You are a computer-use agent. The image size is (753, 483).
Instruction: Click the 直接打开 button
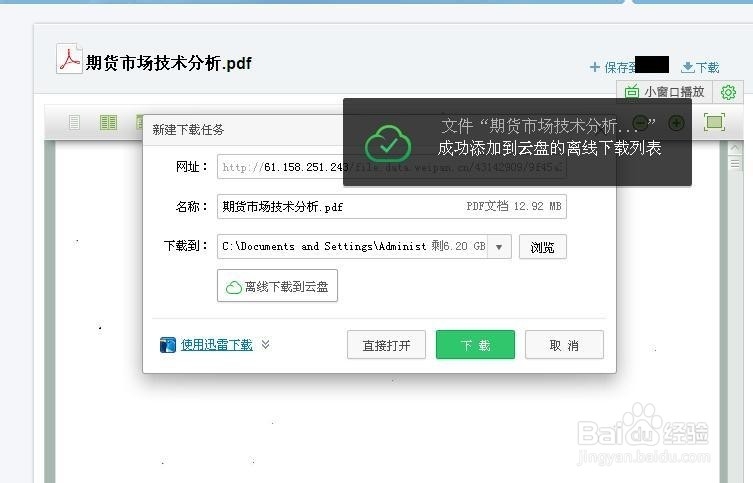pos(386,345)
